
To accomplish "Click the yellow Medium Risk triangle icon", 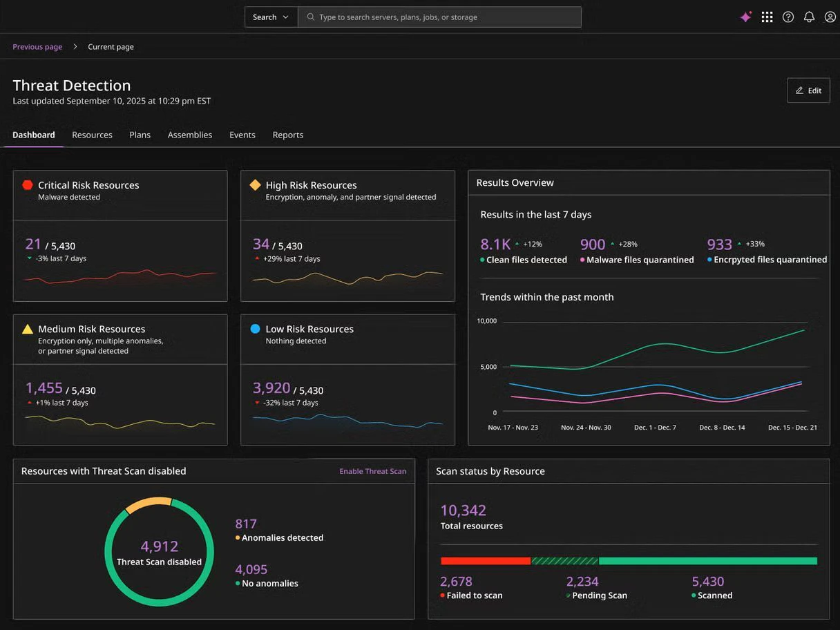I will [28, 329].
